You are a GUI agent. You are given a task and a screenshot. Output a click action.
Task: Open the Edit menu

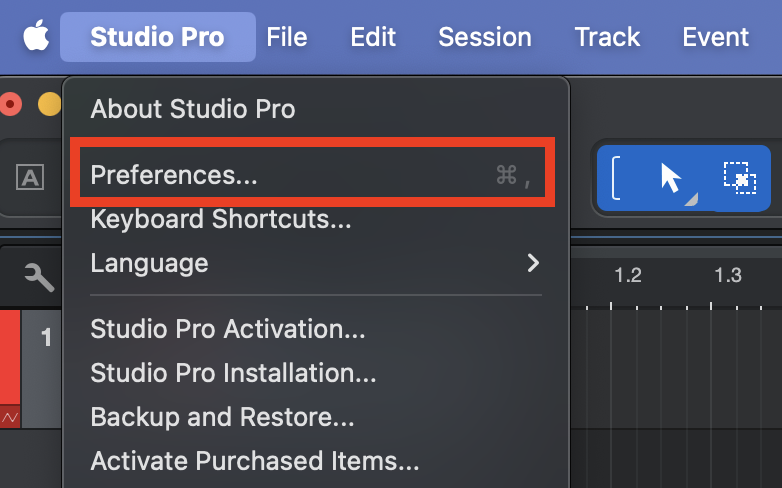click(x=373, y=37)
